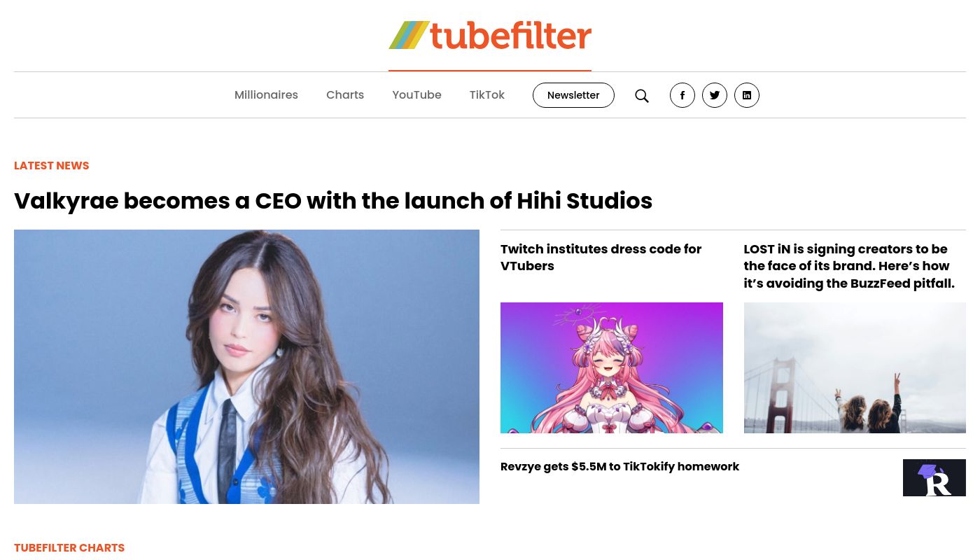Open the Valkyrae Hihi Studios headline
Screen dimensions: 980x560
[333, 201]
